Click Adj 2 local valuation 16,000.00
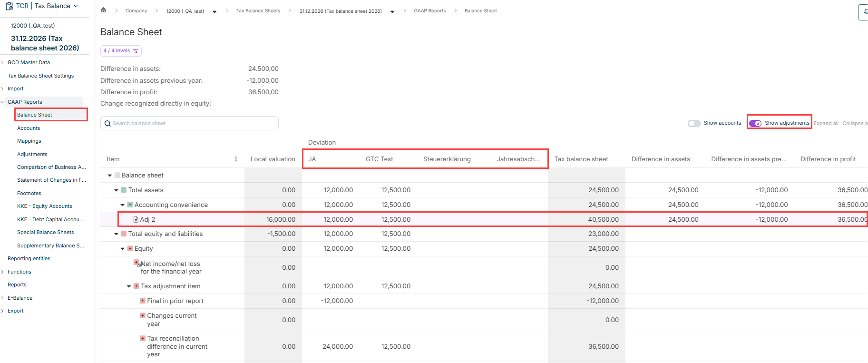The width and height of the screenshot is (868, 363). [x=281, y=219]
